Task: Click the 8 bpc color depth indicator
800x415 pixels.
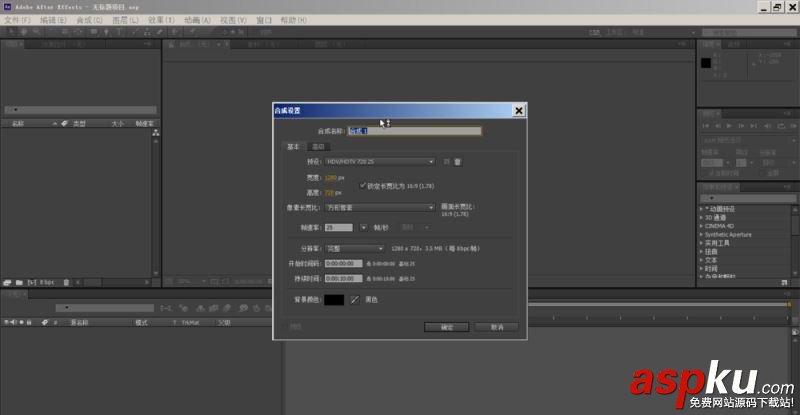Action: pyautogui.click(x=47, y=282)
